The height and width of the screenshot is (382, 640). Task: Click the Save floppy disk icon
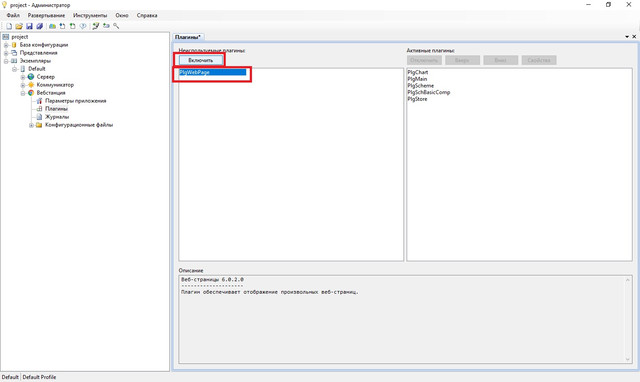[x=29, y=26]
